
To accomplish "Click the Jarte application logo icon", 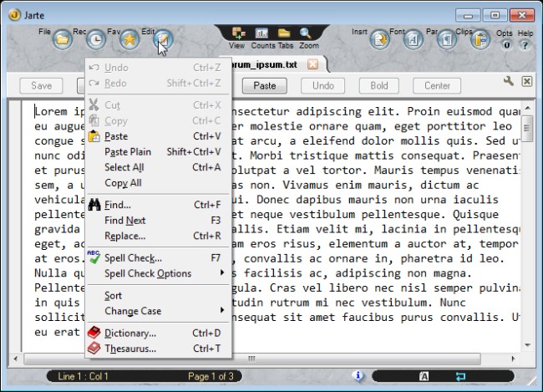I will pos(14,15).
